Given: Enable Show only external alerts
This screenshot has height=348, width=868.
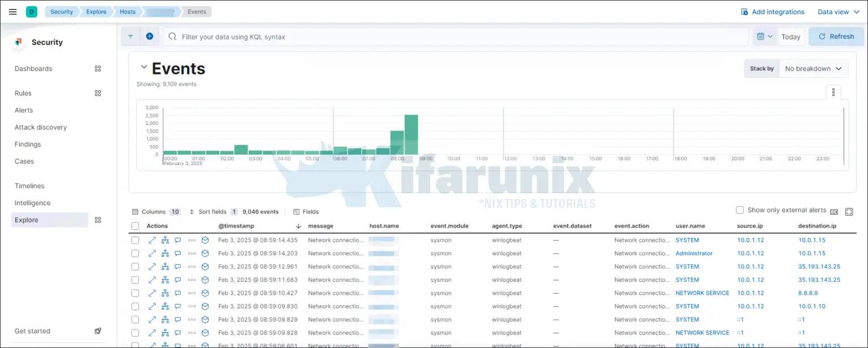Looking at the screenshot, I should point(740,210).
